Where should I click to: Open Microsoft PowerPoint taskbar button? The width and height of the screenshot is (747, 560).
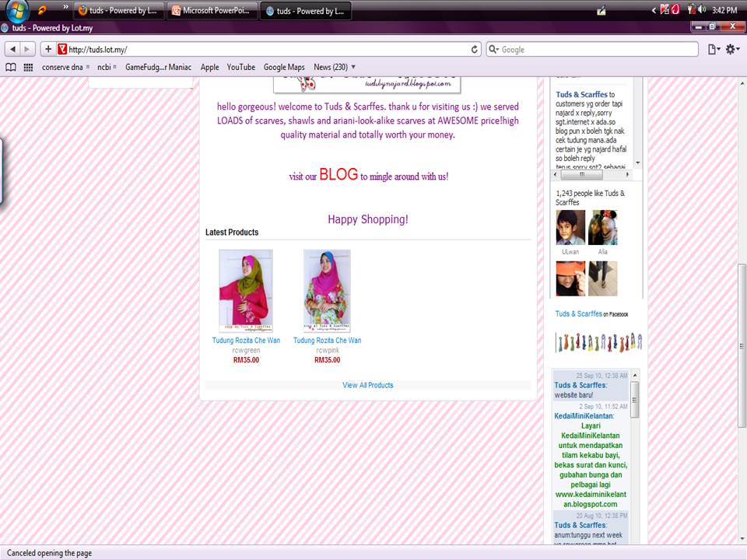(213, 10)
